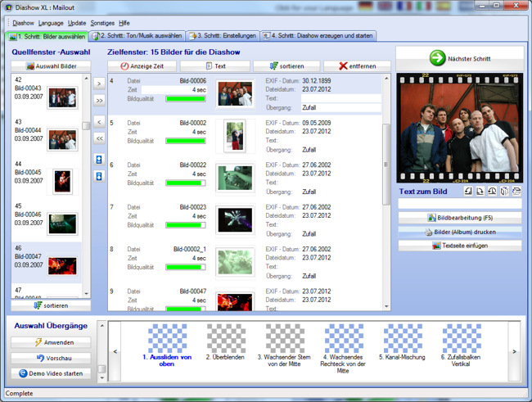Image resolution: width=532 pixels, height=402 pixels.
Task: Click the Text zum Bild input field
Action: tap(460, 204)
